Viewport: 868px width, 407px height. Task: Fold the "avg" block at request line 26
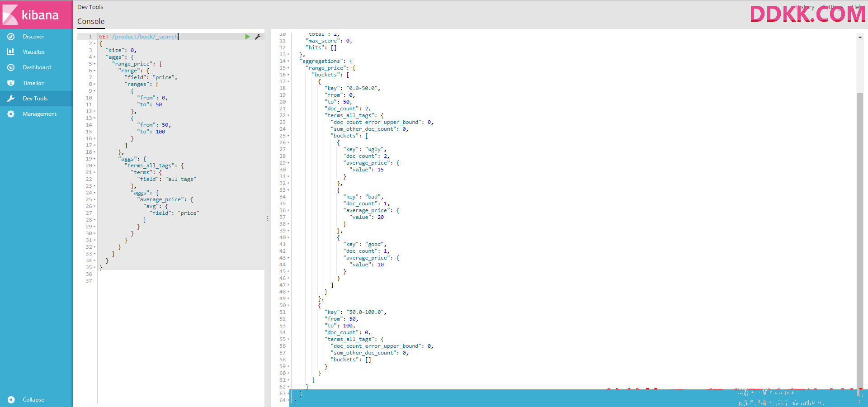[x=94, y=206]
